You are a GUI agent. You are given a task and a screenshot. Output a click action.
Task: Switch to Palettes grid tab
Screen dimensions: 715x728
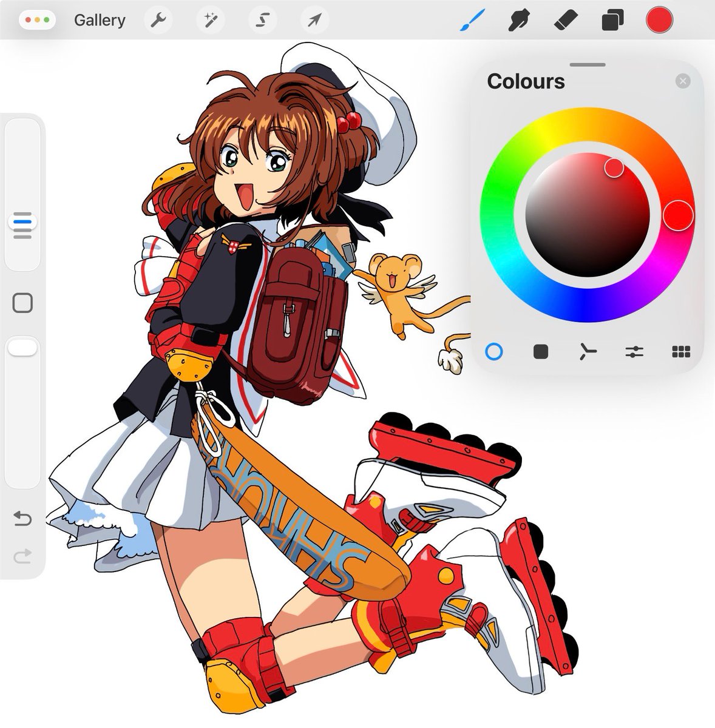pyautogui.click(x=681, y=351)
